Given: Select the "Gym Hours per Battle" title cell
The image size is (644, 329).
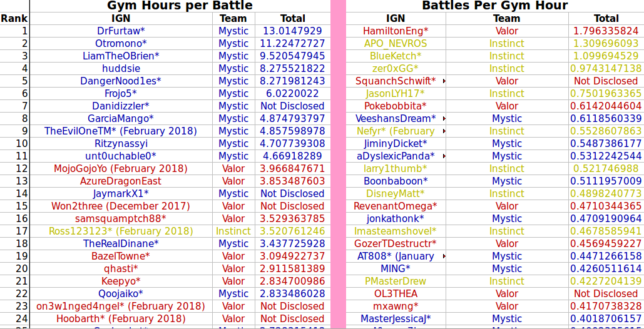Looking at the screenshot, I should 180,6.
